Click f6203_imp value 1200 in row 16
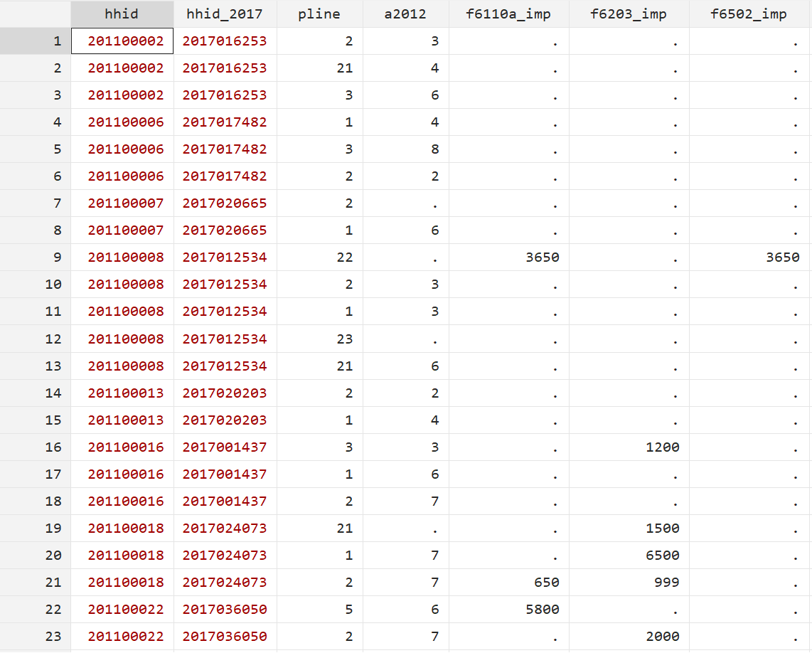812x653 pixels. point(629,447)
